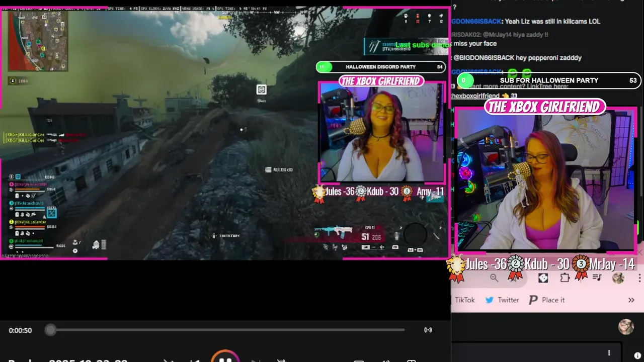
Task: Click the browser zoom magnifier icon
Action: [x=494, y=278]
